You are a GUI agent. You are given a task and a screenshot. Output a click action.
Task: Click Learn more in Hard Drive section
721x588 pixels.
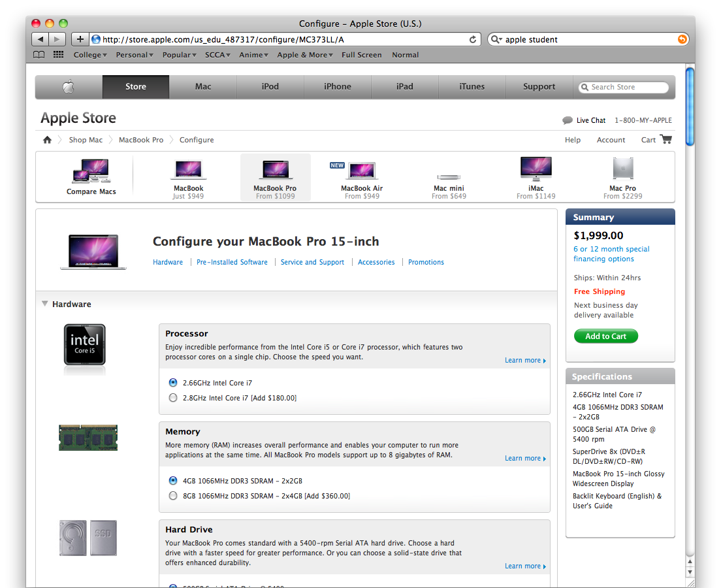click(x=525, y=566)
